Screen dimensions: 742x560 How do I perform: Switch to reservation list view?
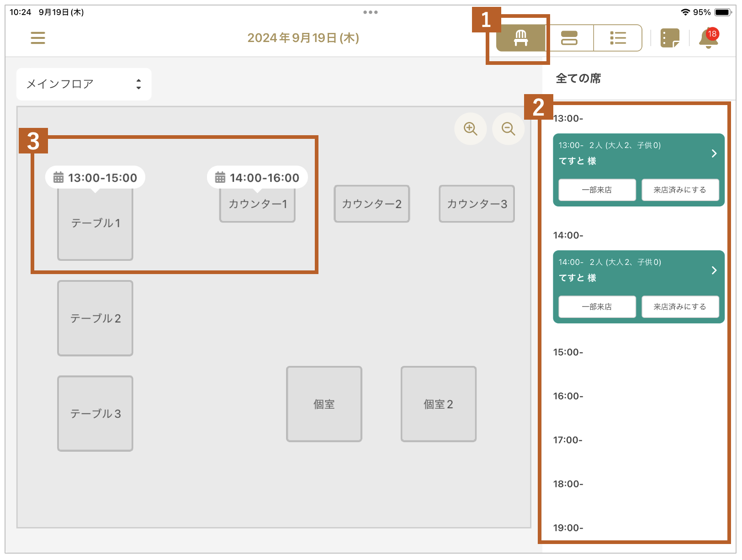click(618, 38)
